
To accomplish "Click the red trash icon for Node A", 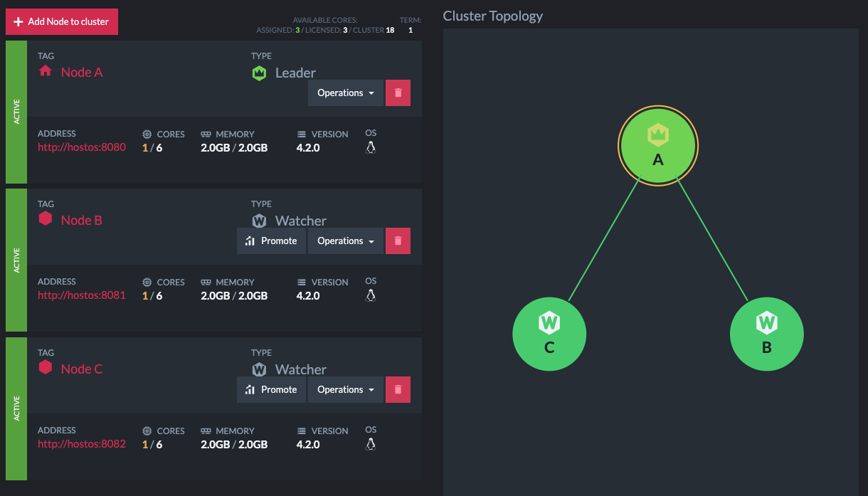I will (398, 93).
